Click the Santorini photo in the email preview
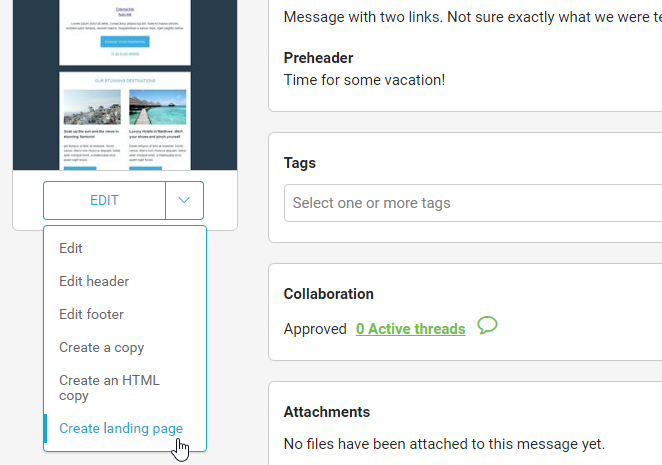The image size is (662, 465). tap(92, 107)
